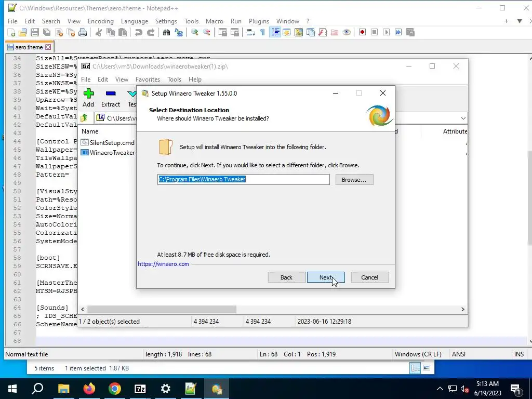The image size is (532, 399).
Task: Toggle the indent guide toolbar button
Action: (275, 32)
